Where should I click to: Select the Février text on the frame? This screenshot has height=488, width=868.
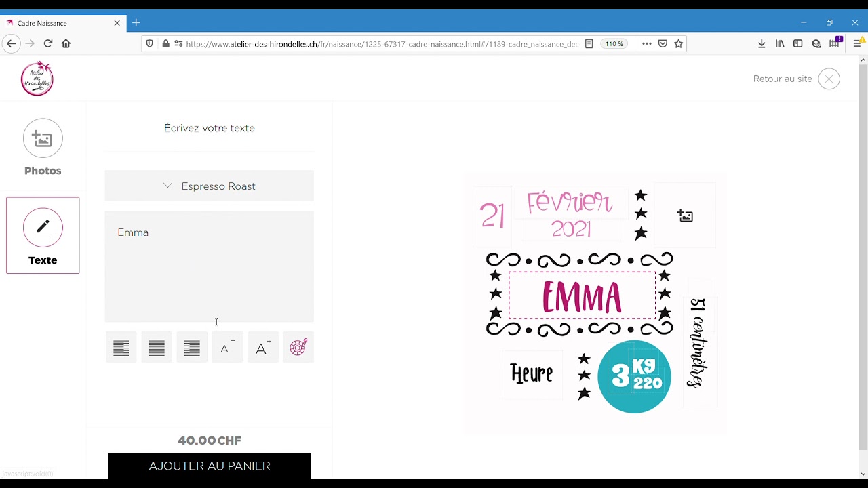click(570, 202)
